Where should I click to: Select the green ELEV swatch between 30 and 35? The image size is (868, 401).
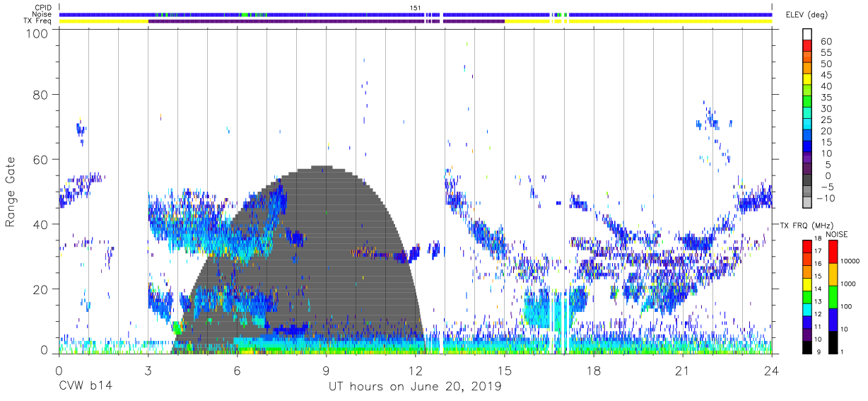(x=807, y=101)
